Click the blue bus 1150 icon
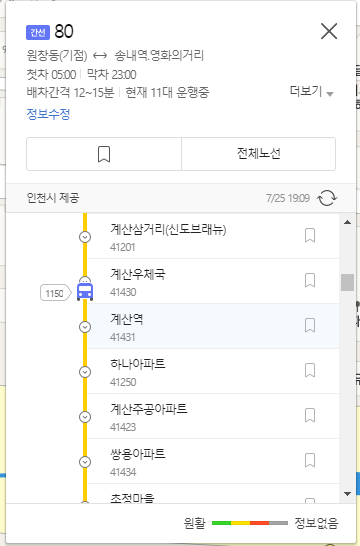Image resolution: width=360 pixels, height=546 pixels. point(85,292)
